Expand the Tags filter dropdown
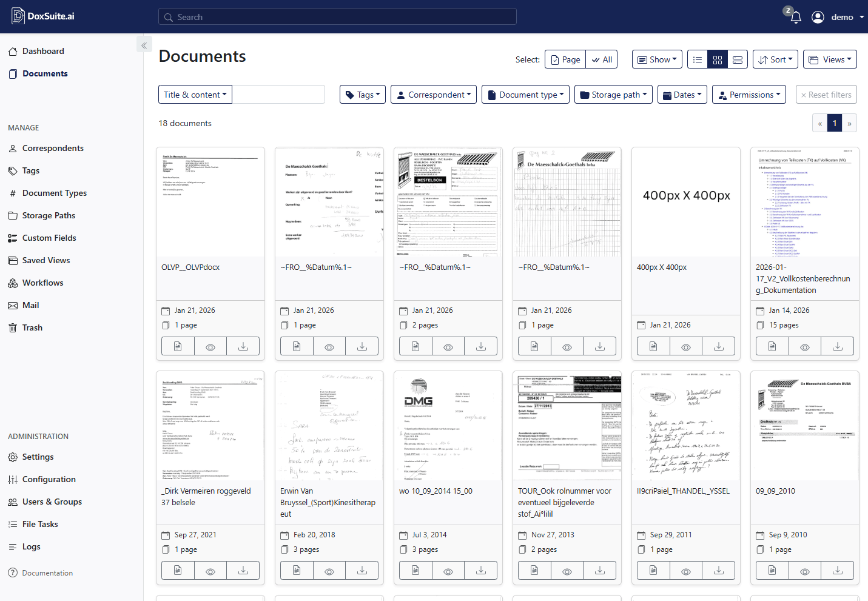The width and height of the screenshot is (868, 601). pyautogui.click(x=363, y=95)
